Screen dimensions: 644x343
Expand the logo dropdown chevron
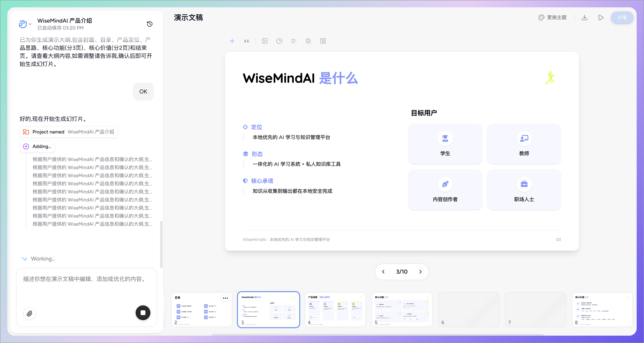click(x=30, y=24)
